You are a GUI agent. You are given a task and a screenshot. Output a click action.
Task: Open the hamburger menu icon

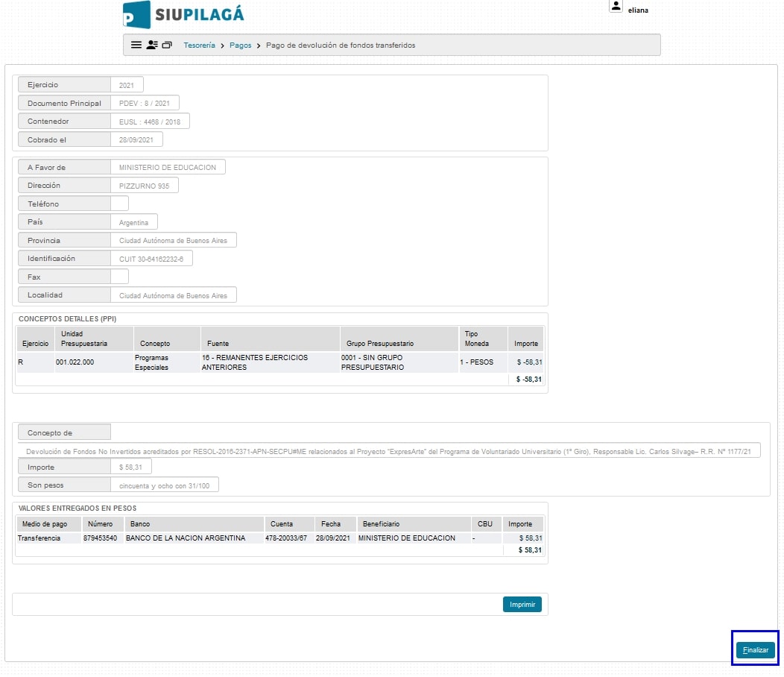point(136,45)
